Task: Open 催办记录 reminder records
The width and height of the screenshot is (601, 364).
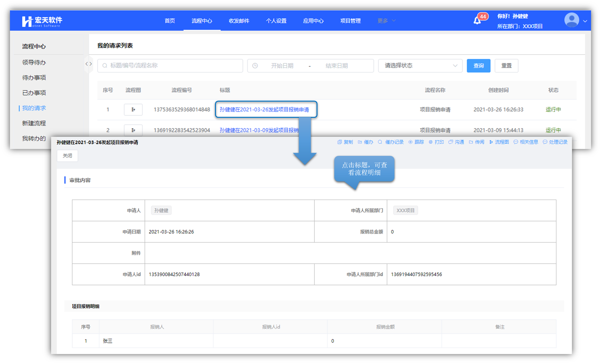Action: click(391, 142)
